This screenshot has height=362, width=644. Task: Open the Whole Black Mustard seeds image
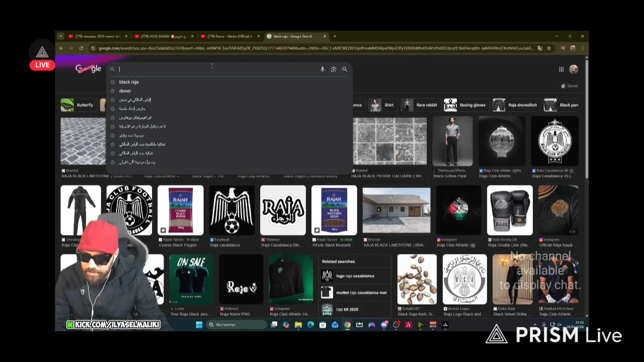click(x=334, y=210)
